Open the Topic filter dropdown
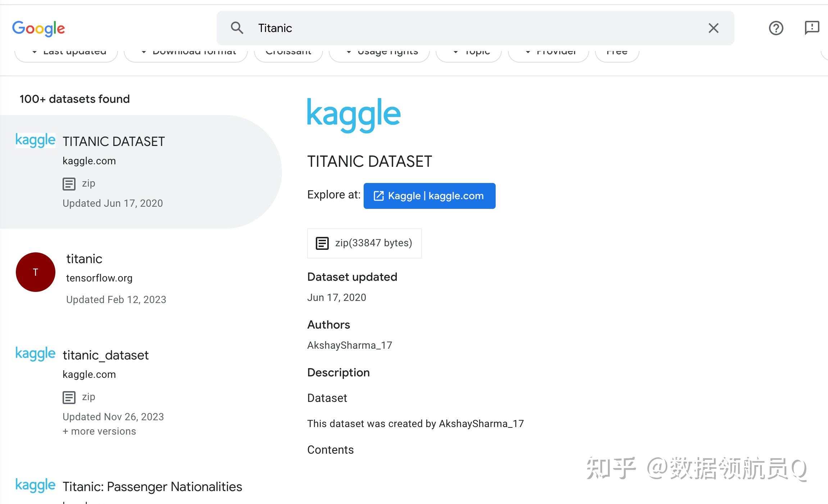This screenshot has width=828, height=504. [469, 53]
